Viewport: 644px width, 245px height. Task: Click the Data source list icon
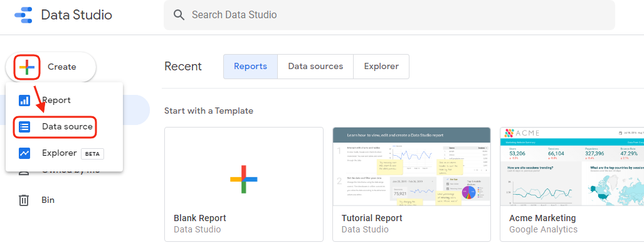(x=24, y=127)
